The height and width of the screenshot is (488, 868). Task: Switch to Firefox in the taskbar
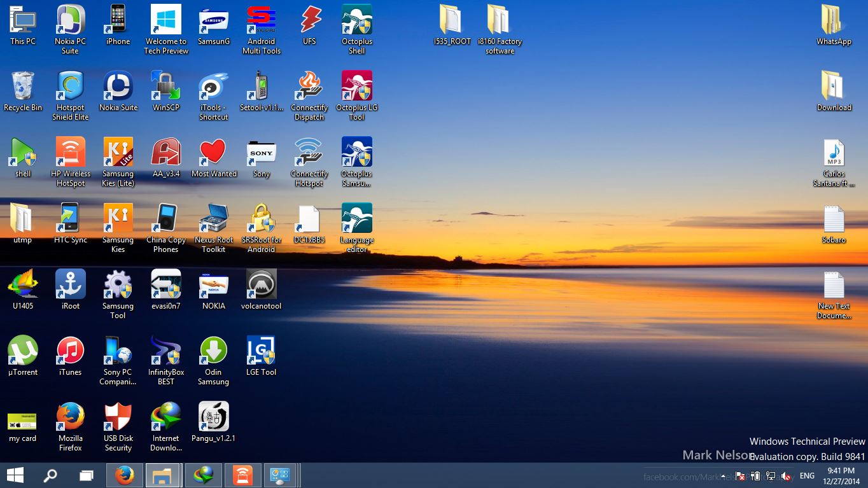tap(125, 475)
